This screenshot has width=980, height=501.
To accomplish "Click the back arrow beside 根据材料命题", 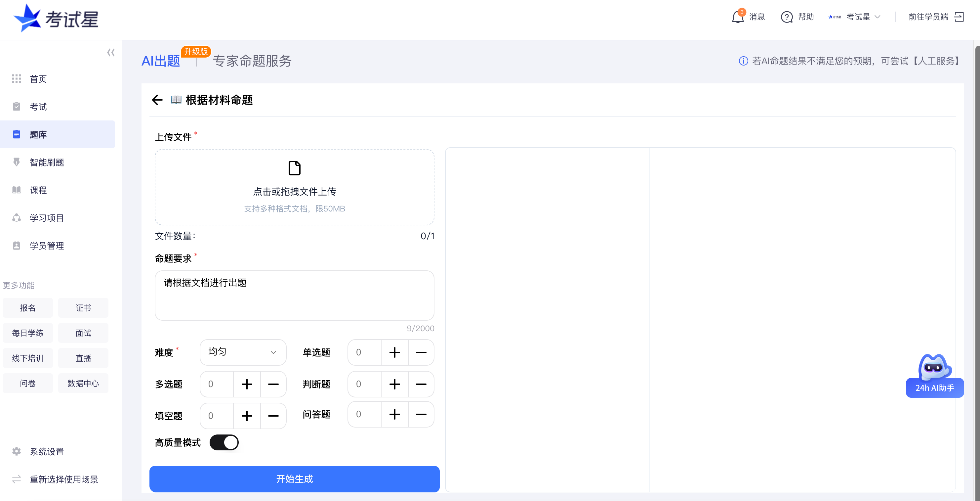I will click(x=157, y=100).
